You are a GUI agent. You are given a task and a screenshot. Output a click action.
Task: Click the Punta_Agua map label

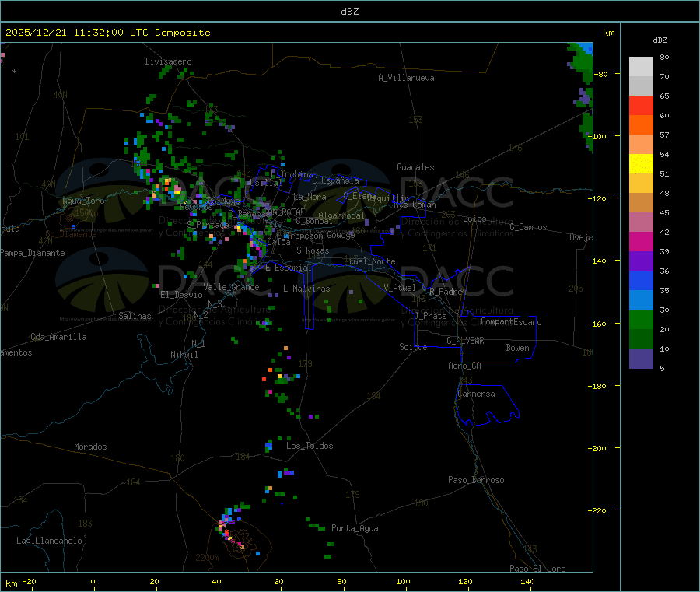point(355,528)
